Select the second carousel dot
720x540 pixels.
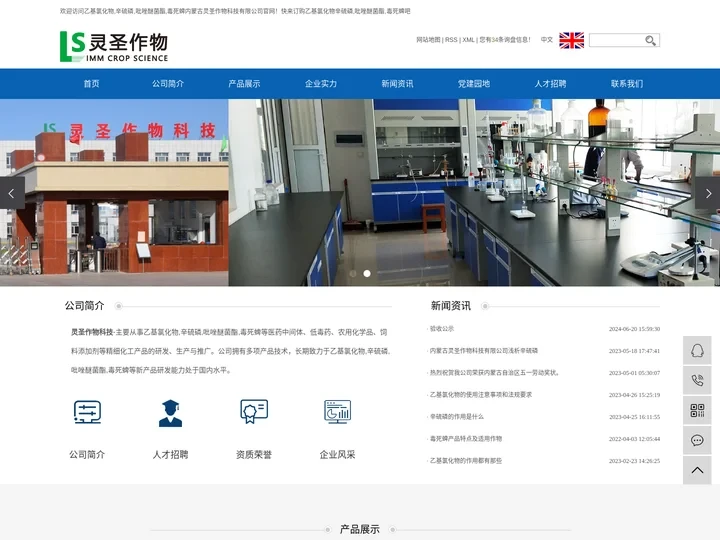point(367,273)
